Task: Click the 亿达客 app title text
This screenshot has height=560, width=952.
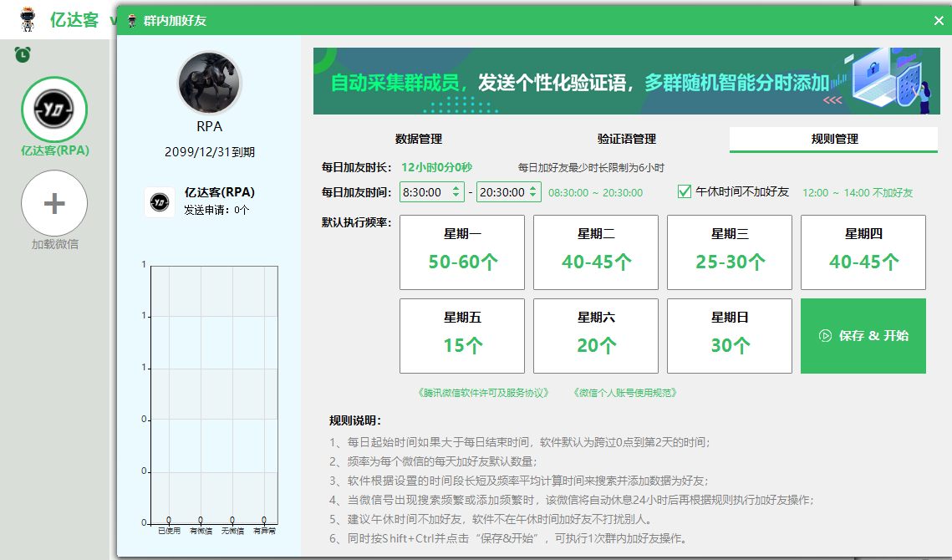Action: coord(74,19)
